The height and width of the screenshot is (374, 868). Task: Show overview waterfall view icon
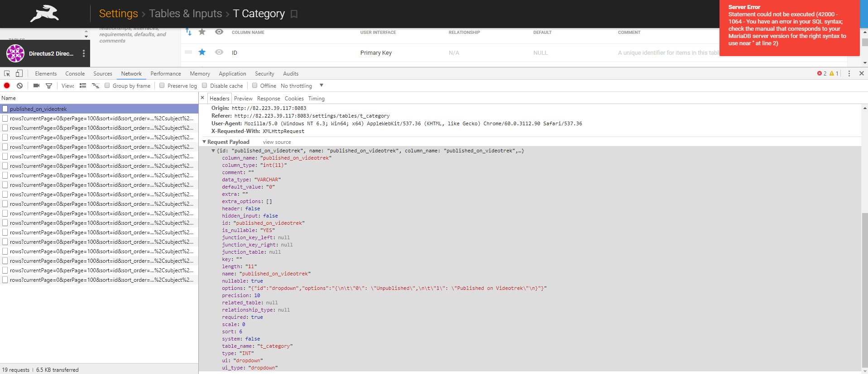[96, 85]
